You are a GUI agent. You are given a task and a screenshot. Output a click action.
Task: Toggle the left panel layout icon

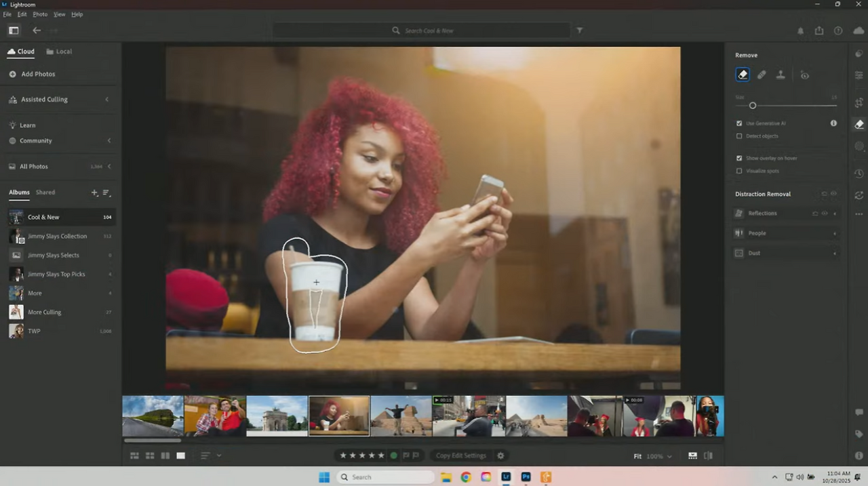coord(13,31)
